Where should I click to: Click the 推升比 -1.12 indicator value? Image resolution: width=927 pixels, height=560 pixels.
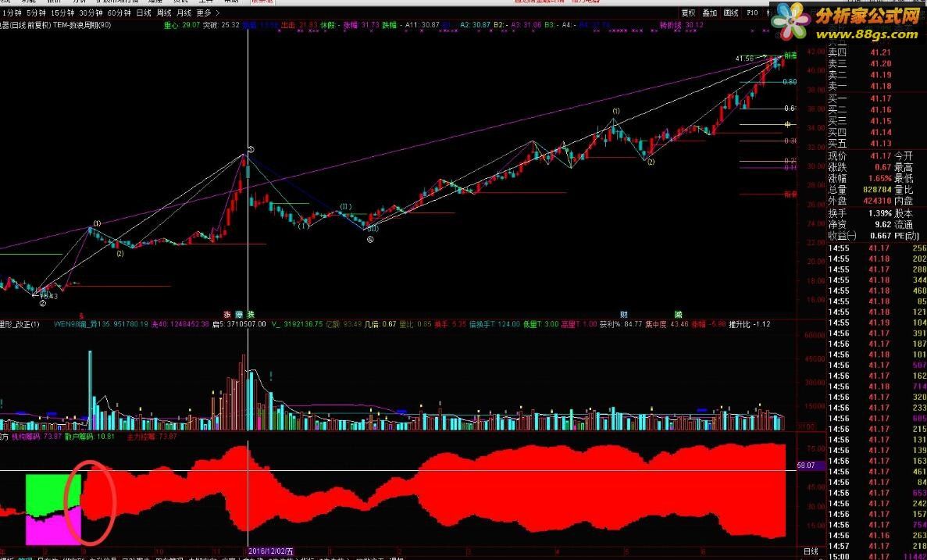750,324
